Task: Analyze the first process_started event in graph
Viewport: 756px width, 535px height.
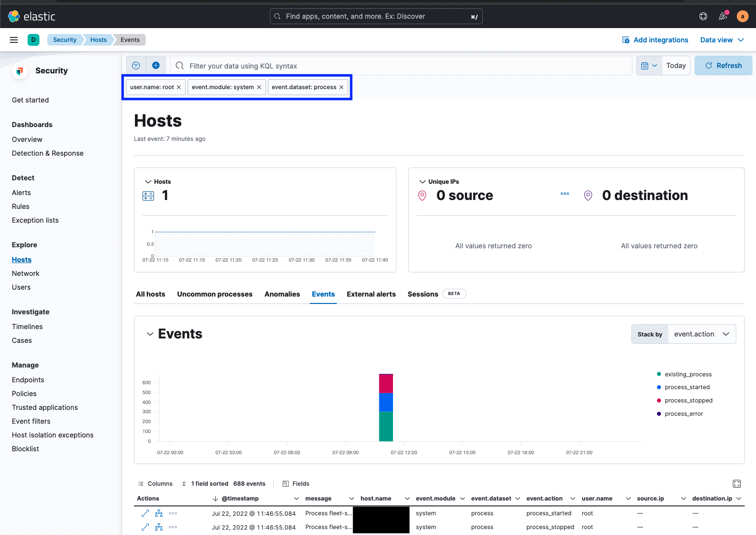Action: coord(159,513)
